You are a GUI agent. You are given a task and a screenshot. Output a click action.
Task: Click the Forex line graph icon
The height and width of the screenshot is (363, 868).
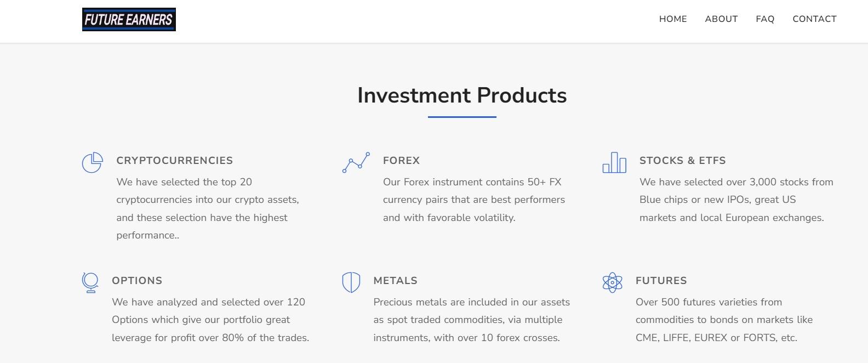click(x=356, y=162)
